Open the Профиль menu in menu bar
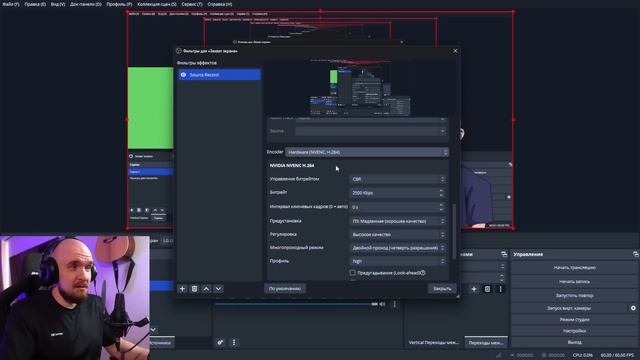The width and height of the screenshot is (640, 360). (119, 4)
